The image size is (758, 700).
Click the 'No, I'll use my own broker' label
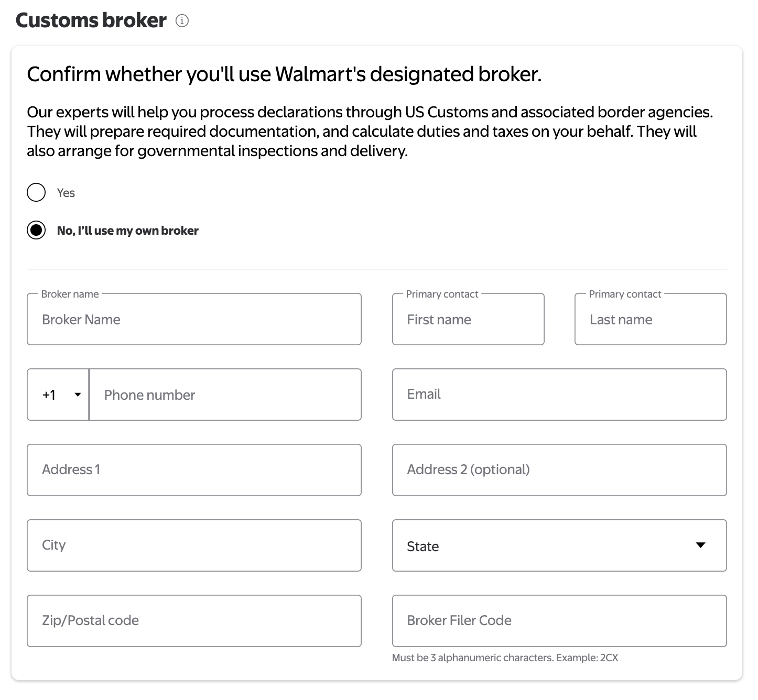coord(127,231)
